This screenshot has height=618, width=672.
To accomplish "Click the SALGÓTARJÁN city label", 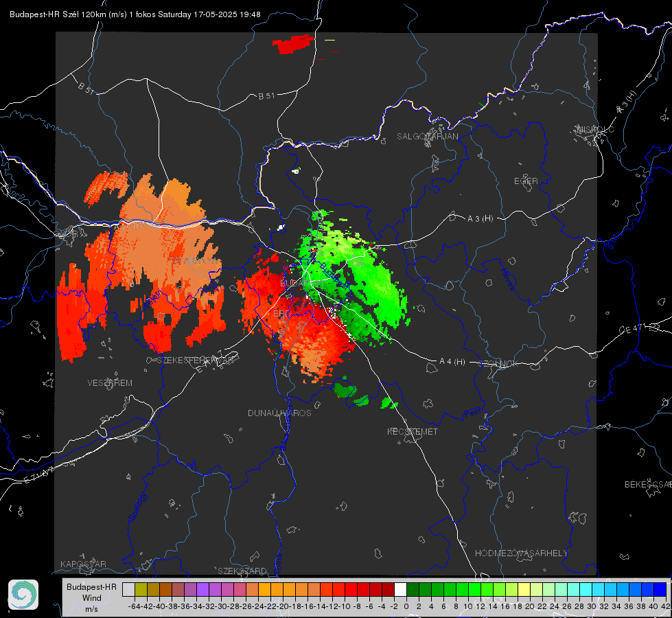I will coord(427,137).
